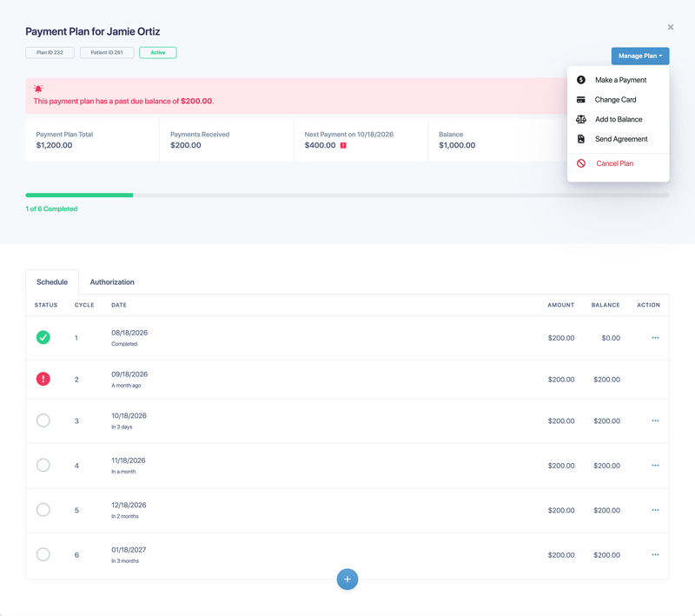Viewport: 695px width, 616px height.
Task: Click the Patient ID 261 badge
Action: point(107,52)
